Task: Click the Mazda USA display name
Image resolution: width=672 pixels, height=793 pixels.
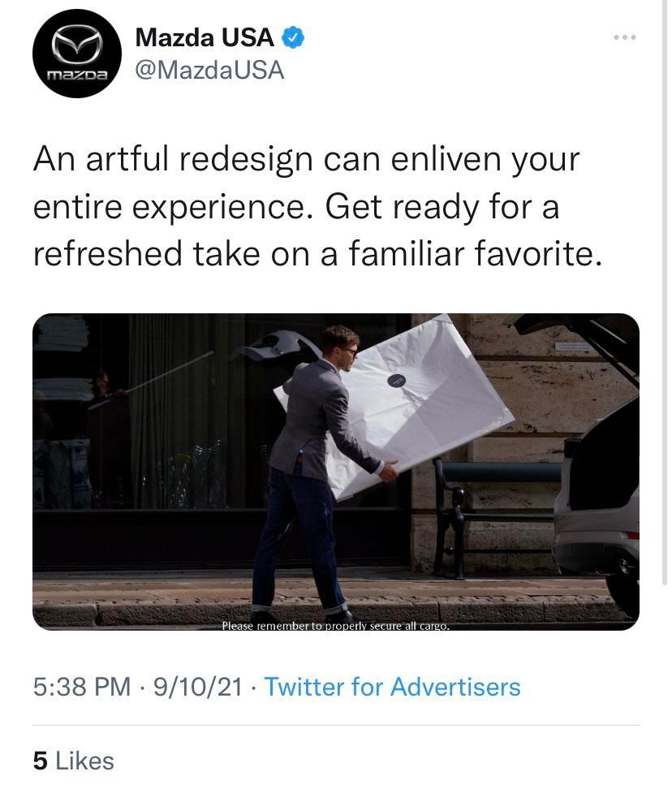Action: (x=203, y=37)
